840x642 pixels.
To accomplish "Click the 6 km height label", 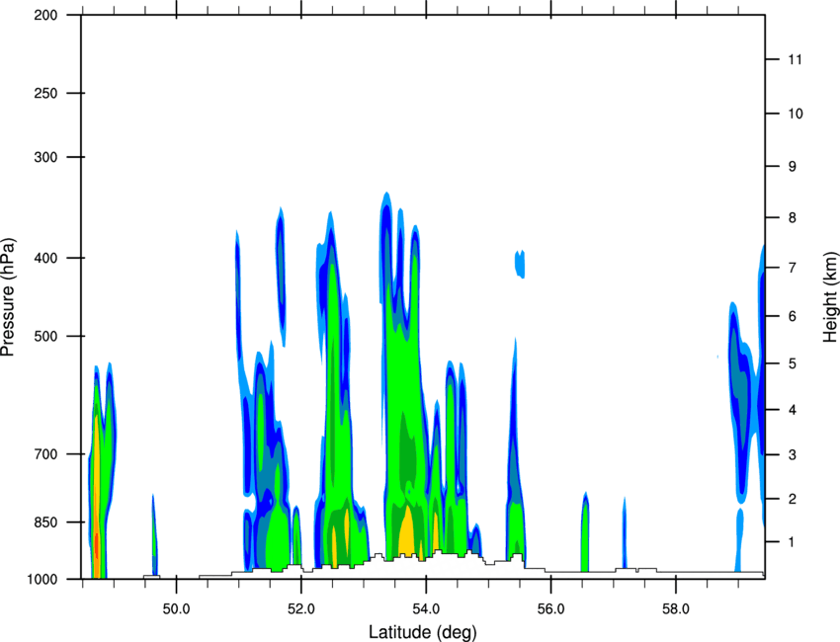I will (793, 316).
